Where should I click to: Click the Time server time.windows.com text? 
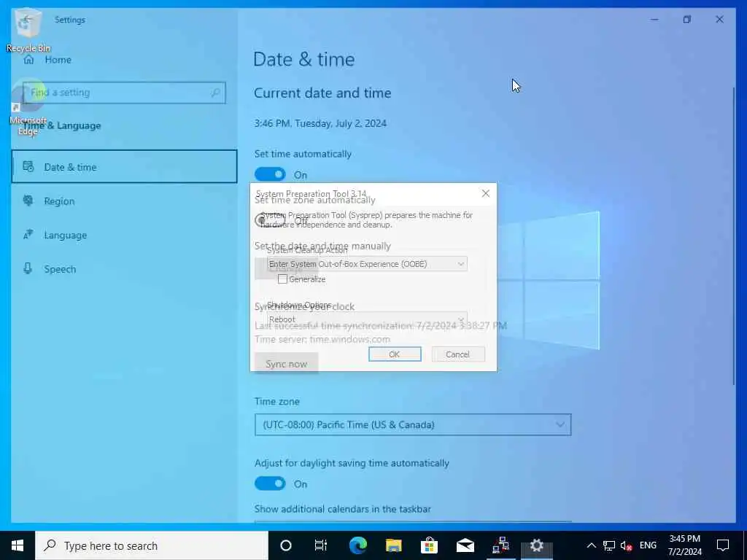pos(322,339)
